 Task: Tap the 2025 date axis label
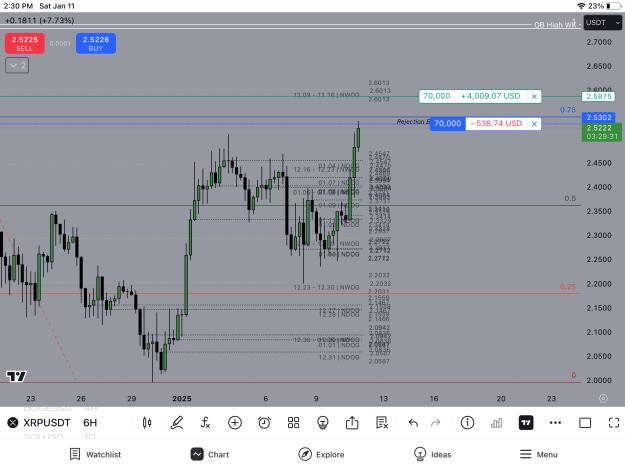coord(182,398)
